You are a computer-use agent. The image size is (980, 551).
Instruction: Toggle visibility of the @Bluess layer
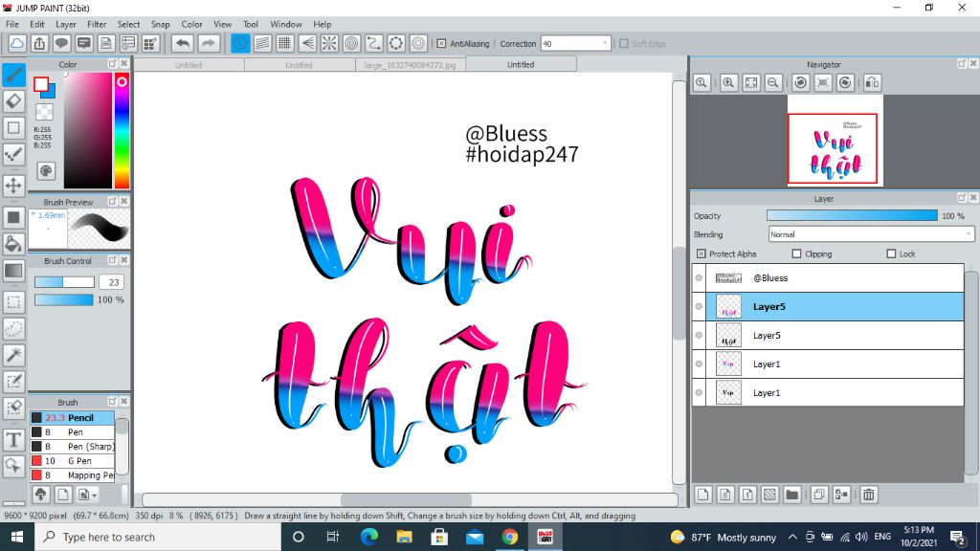[699, 278]
